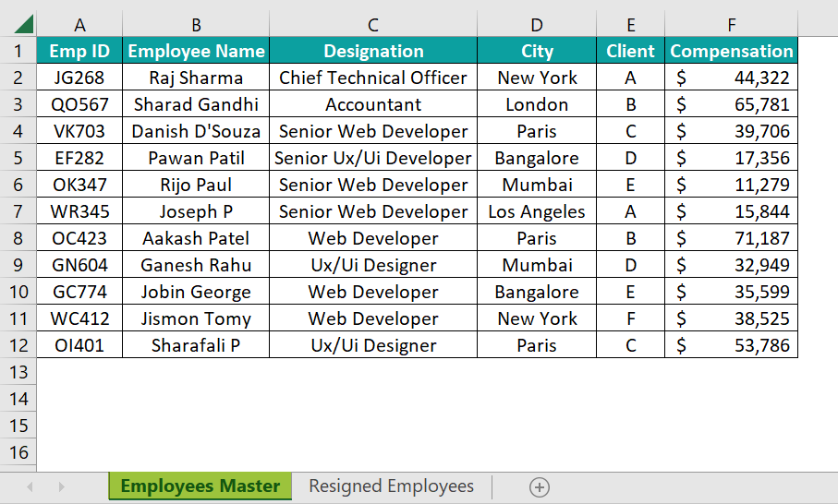
Task: Select client F cell
Action: (631, 318)
